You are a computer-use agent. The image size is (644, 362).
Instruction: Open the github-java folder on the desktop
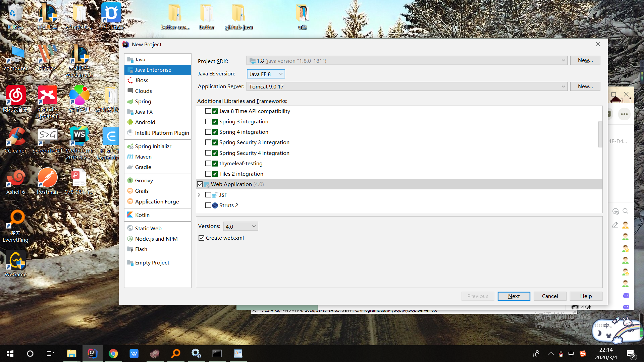239,16
